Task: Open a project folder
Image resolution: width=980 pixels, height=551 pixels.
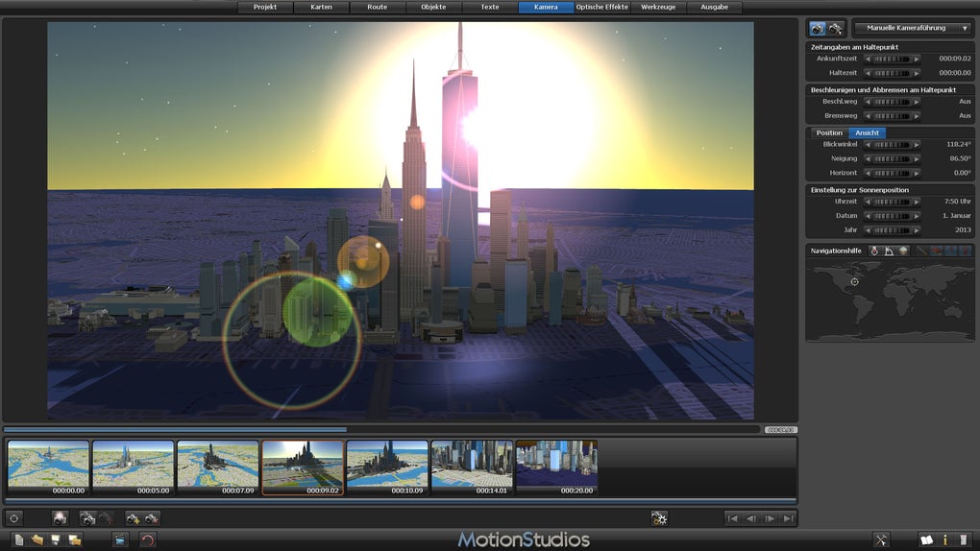Action: (x=37, y=539)
